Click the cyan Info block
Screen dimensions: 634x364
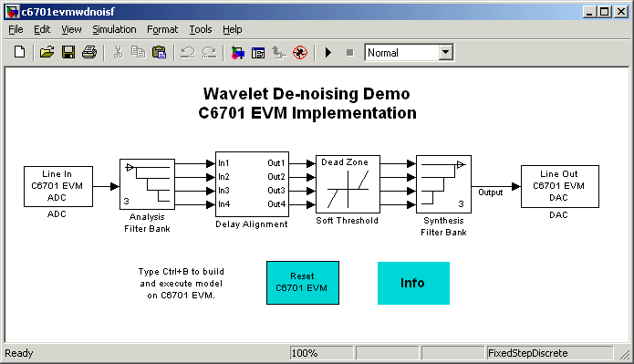413,283
